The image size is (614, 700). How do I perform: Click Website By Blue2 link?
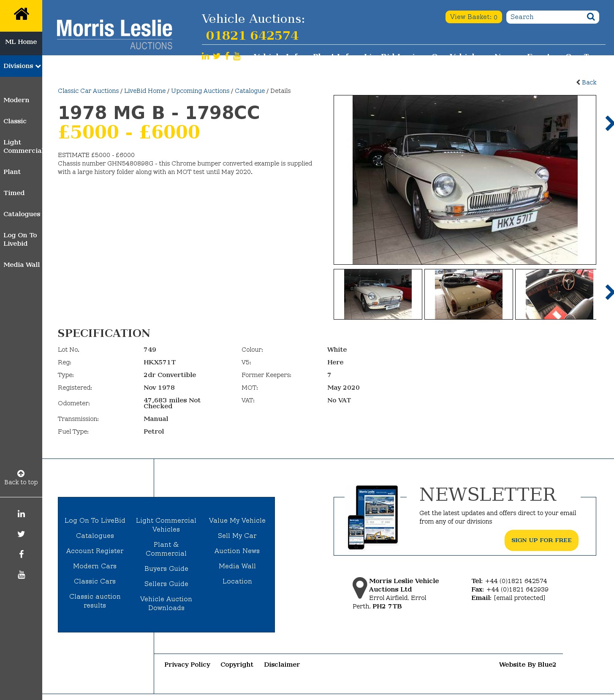(x=527, y=665)
